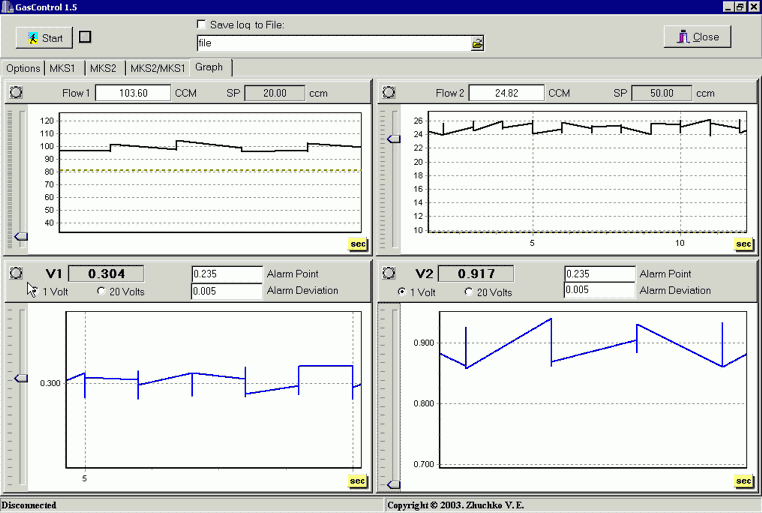Click the round indicator icon beside V2
The width and height of the screenshot is (762, 513).
(389, 273)
